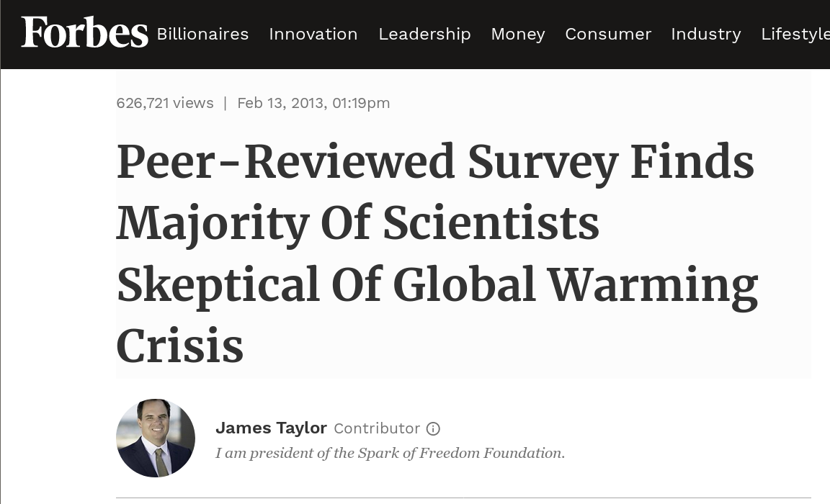
Task: Open the Consumer section
Action: point(608,34)
